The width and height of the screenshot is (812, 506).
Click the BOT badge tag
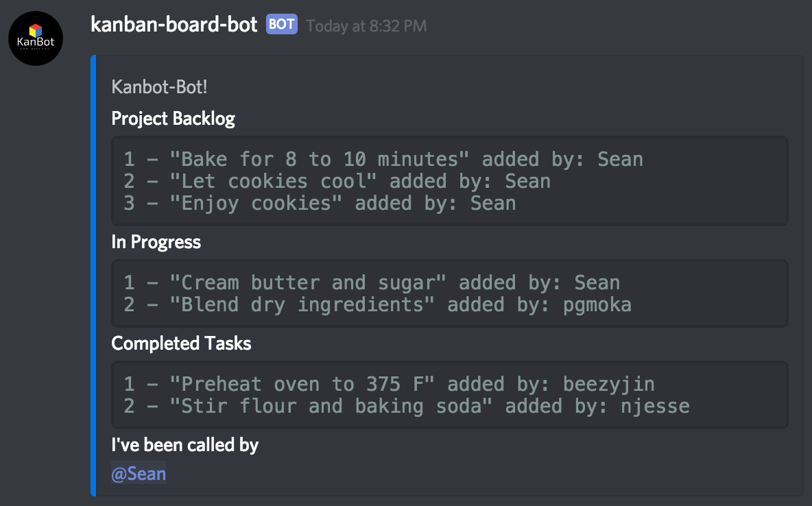282,25
